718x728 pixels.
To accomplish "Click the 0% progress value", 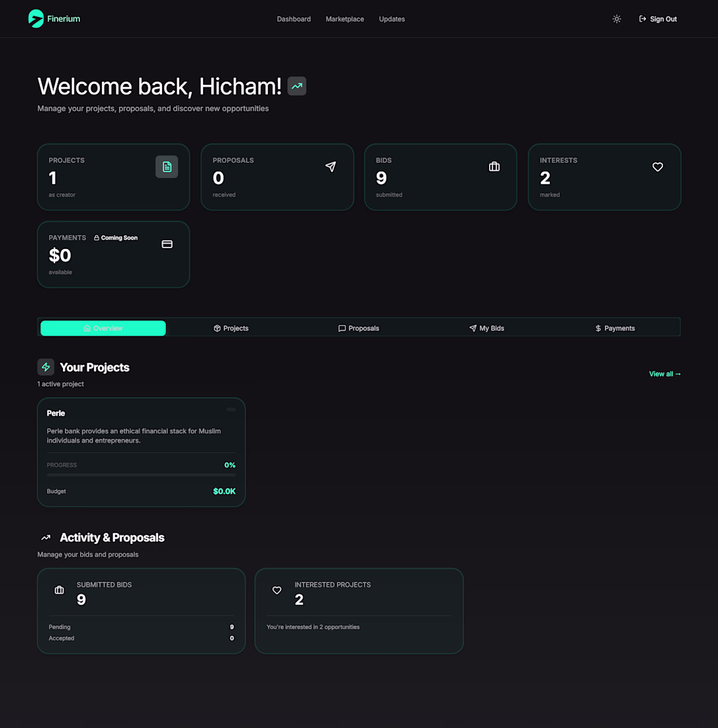I will (x=230, y=465).
